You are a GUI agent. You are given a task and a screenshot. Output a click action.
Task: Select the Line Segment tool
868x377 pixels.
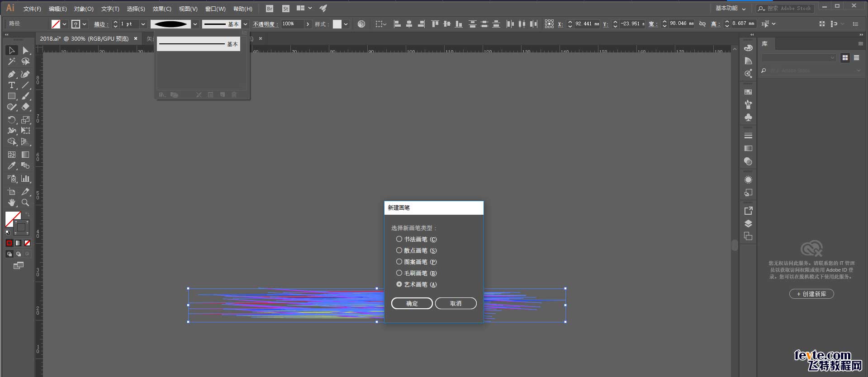[26, 85]
